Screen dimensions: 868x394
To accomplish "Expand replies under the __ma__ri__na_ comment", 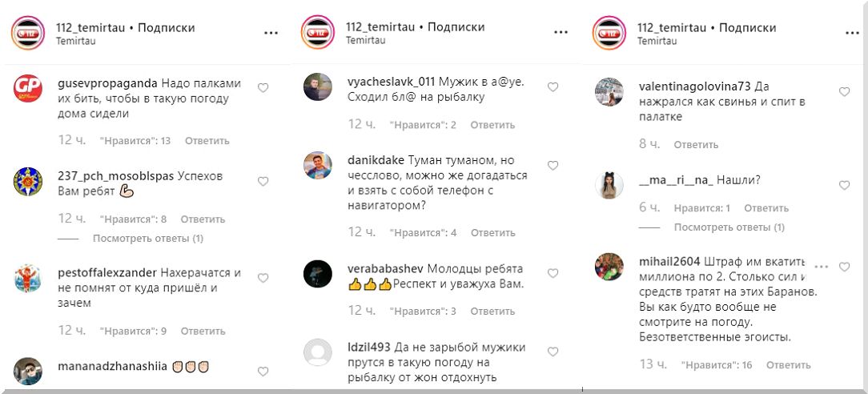I will 729,227.
